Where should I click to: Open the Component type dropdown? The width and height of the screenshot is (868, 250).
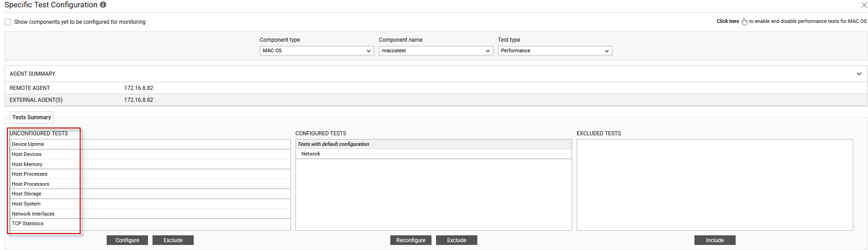pos(317,51)
